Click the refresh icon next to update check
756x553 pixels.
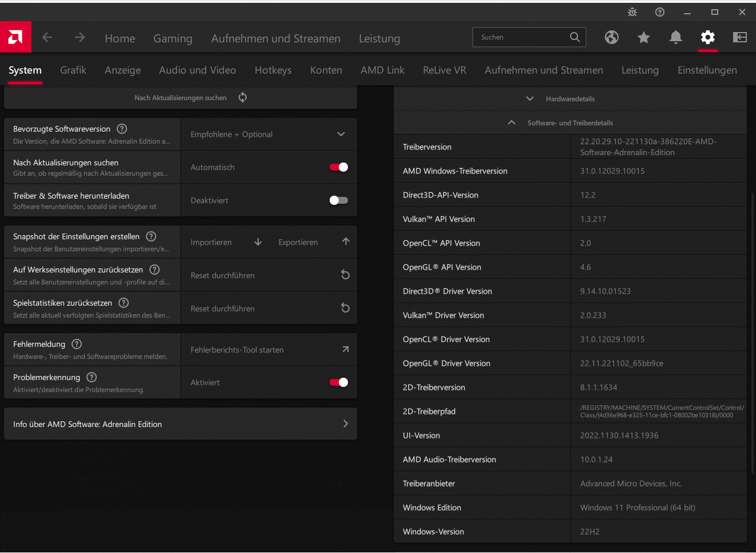(x=243, y=97)
